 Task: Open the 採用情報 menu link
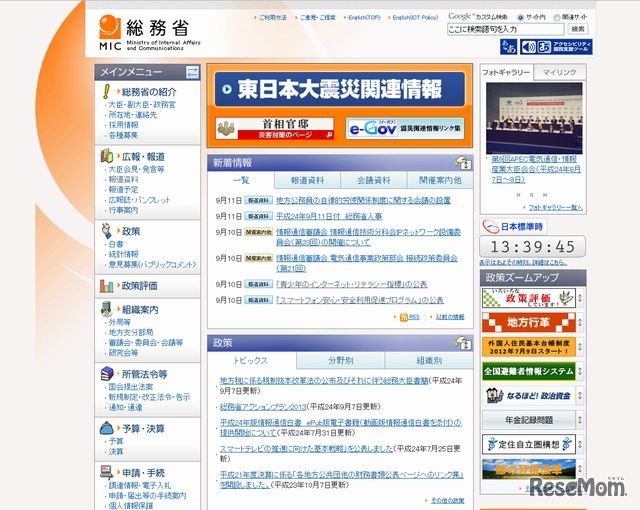click(x=123, y=125)
